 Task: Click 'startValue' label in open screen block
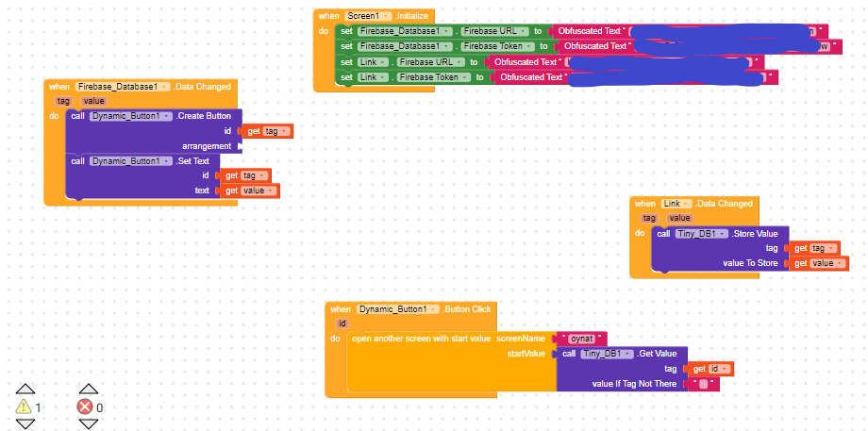pos(526,354)
